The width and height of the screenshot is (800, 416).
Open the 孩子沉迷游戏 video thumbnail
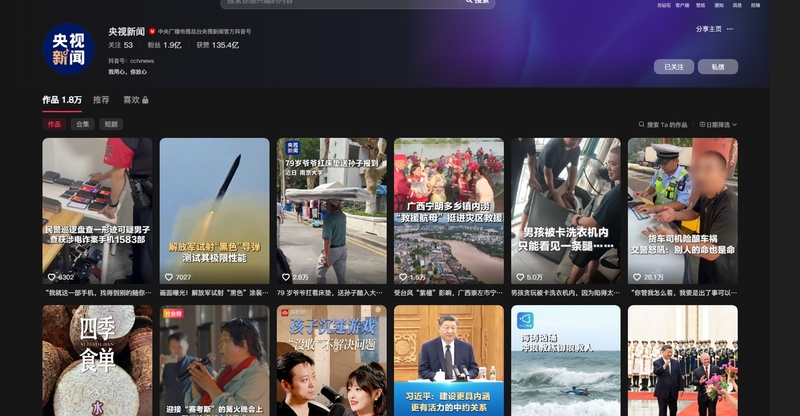tap(332, 360)
